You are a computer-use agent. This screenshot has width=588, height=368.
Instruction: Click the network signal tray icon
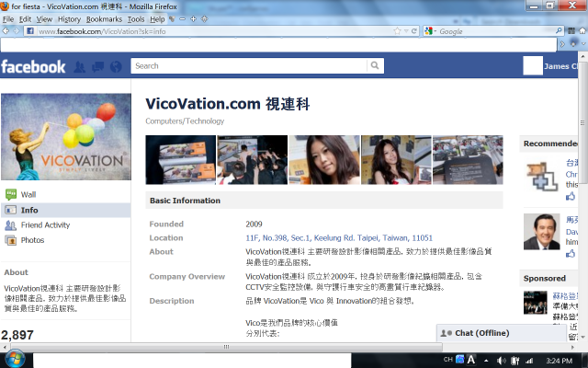529,361
